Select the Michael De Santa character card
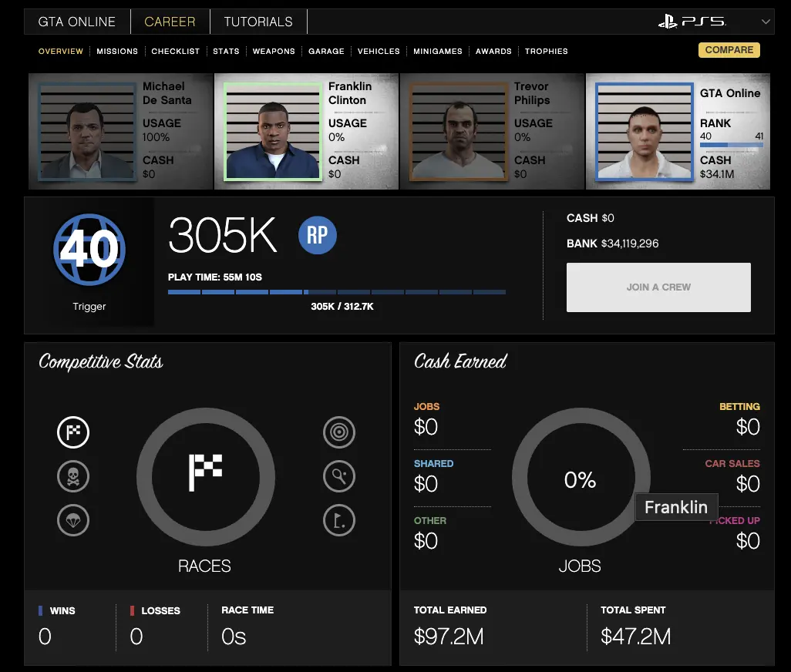Screen dimensions: 791x672 120,132
